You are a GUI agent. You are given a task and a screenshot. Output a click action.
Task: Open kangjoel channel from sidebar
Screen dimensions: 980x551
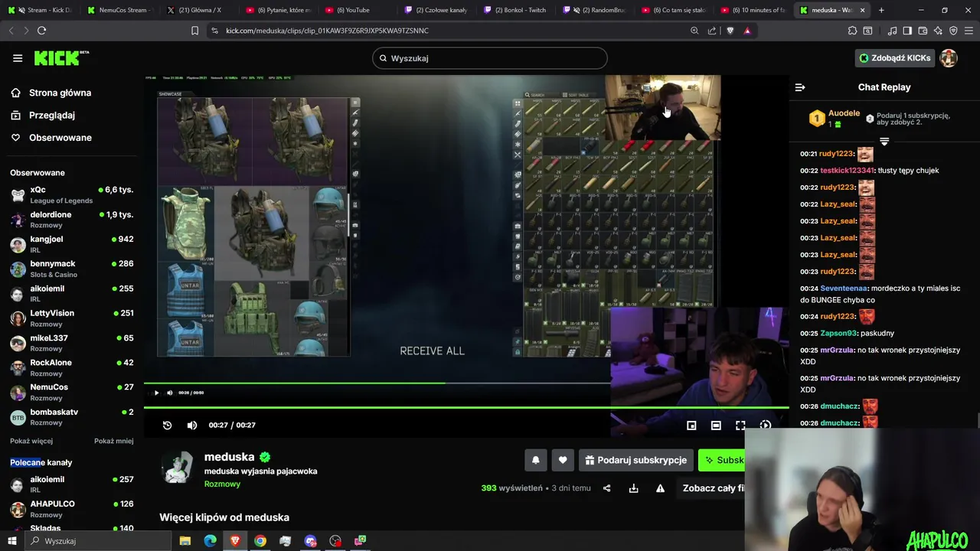pos(72,244)
